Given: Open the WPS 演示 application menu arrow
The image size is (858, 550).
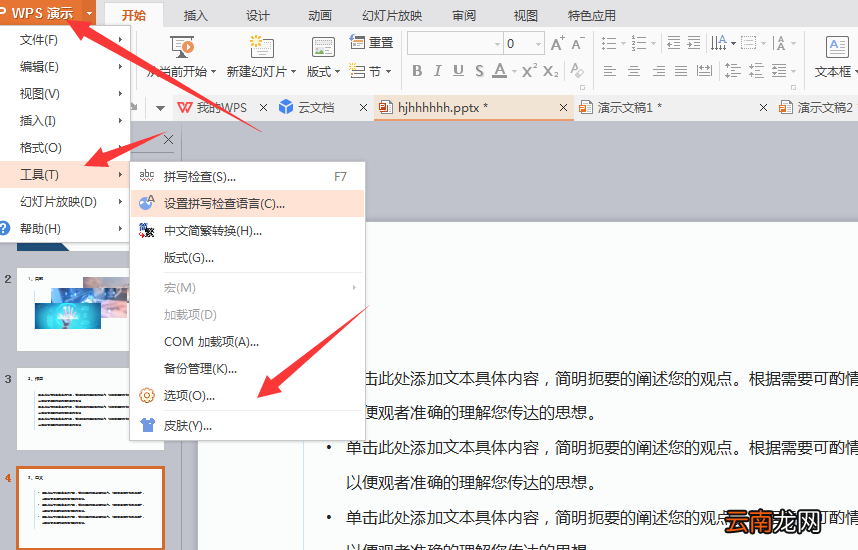Looking at the screenshot, I should pyautogui.click(x=89, y=13).
